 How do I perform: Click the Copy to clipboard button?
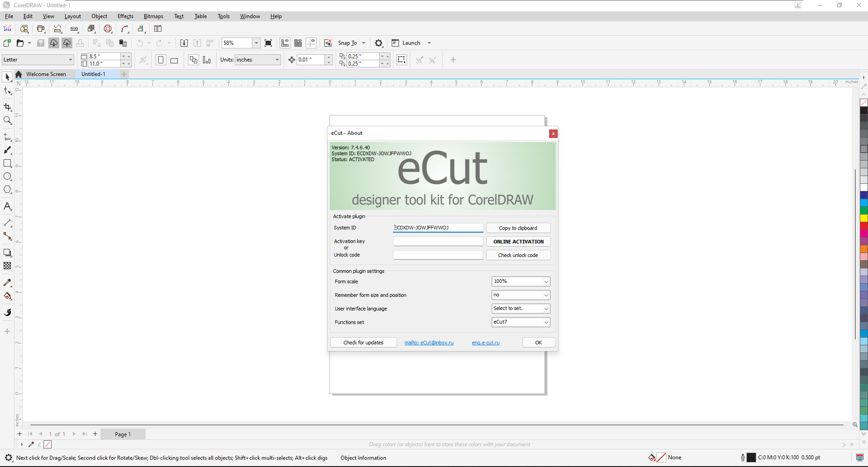(x=518, y=228)
